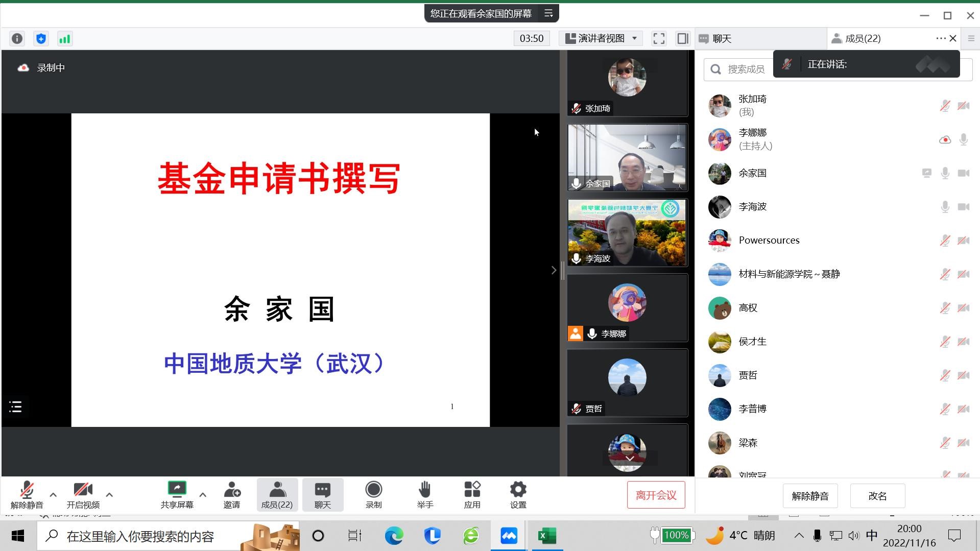
Task: Switch to the 聊天 panel tab
Action: click(722, 39)
